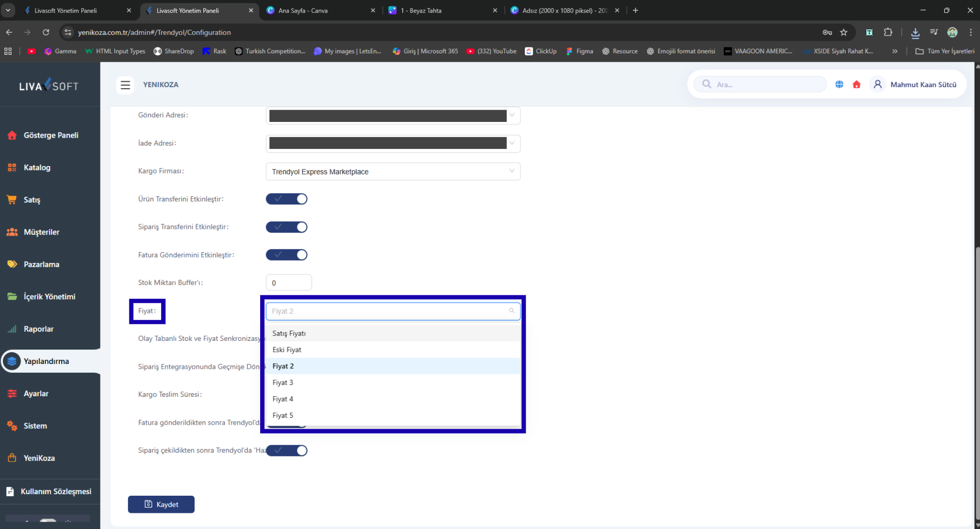Choose Satış Fiyatı option in list
This screenshot has height=529, width=980.
(x=289, y=334)
